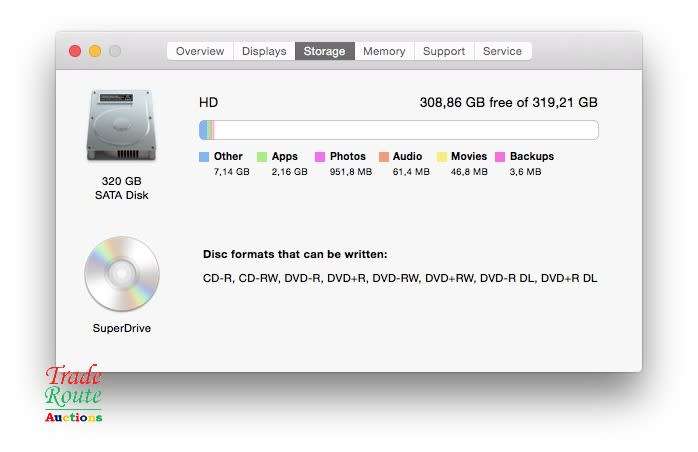
Task: Click the 'Other' legend label
Action: tap(228, 156)
